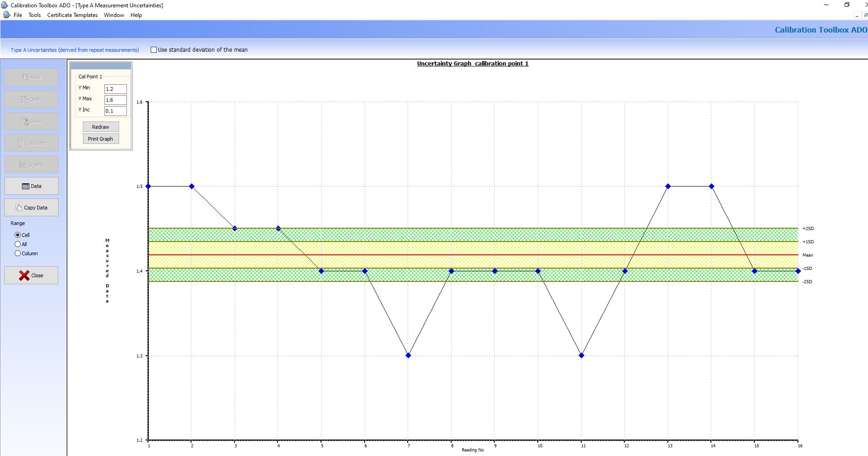Viewport: 868px width, 456px height.
Task: Click the Print Graph button
Action: 101,139
